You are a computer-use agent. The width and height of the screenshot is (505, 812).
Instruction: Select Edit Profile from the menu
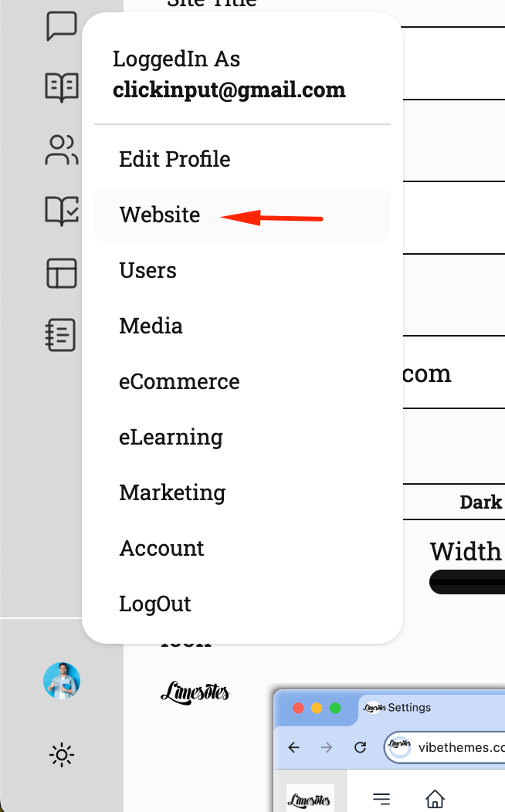175,159
